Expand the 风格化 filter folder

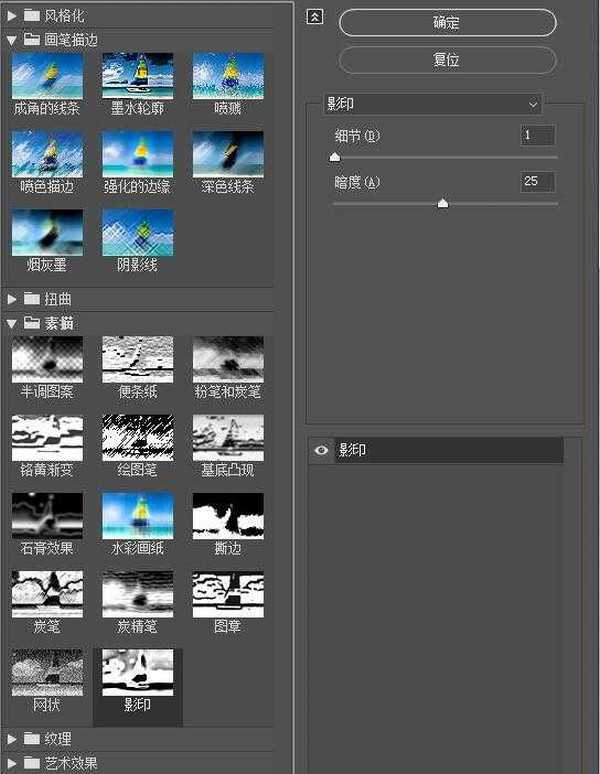click(x=12, y=15)
